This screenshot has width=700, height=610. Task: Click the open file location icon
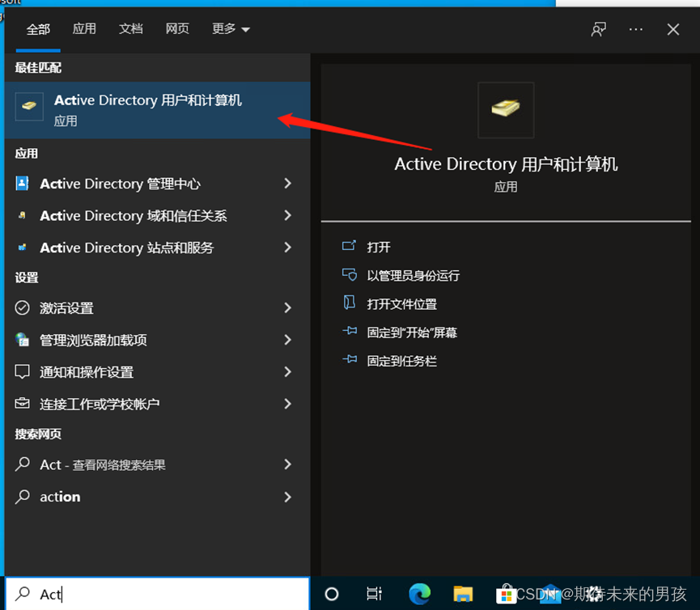coord(349,303)
